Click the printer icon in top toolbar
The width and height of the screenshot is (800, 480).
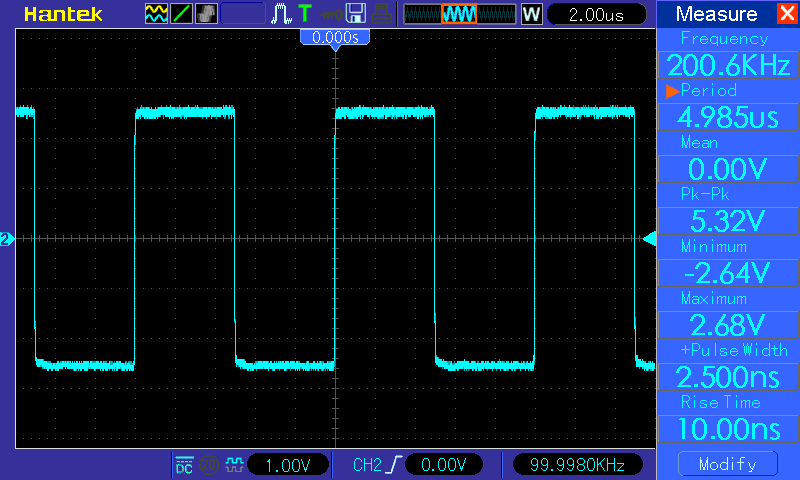(381, 14)
